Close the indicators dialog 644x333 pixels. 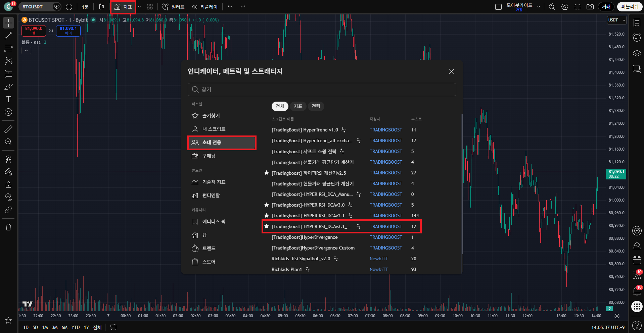(x=452, y=71)
